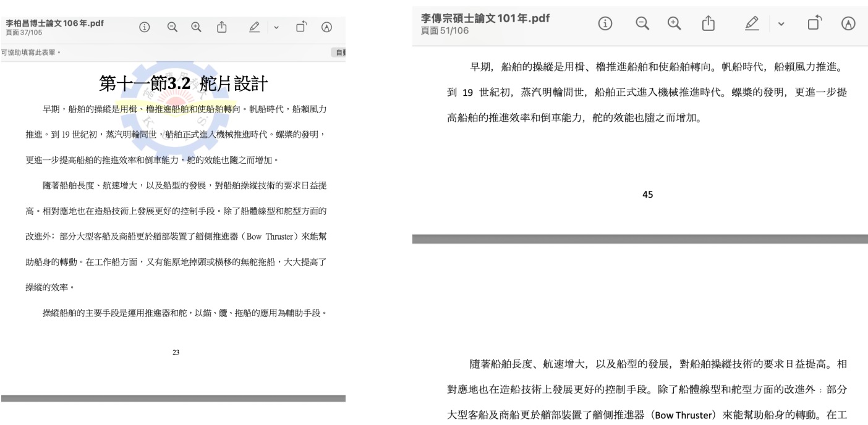Click page number 45 in the right document
The width and height of the screenshot is (868, 425).
click(x=647, y=194)
